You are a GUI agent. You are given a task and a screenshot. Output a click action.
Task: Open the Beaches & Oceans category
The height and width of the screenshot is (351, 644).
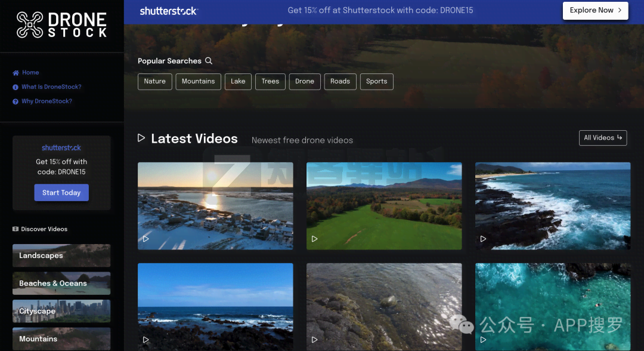click(x=61, y=284)
